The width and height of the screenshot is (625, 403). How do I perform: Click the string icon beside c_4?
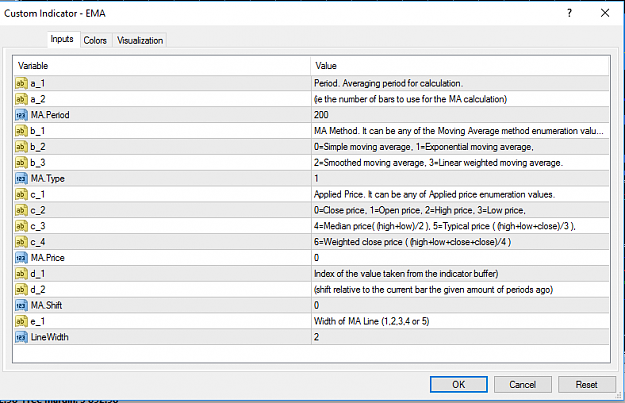click(21, 242)
